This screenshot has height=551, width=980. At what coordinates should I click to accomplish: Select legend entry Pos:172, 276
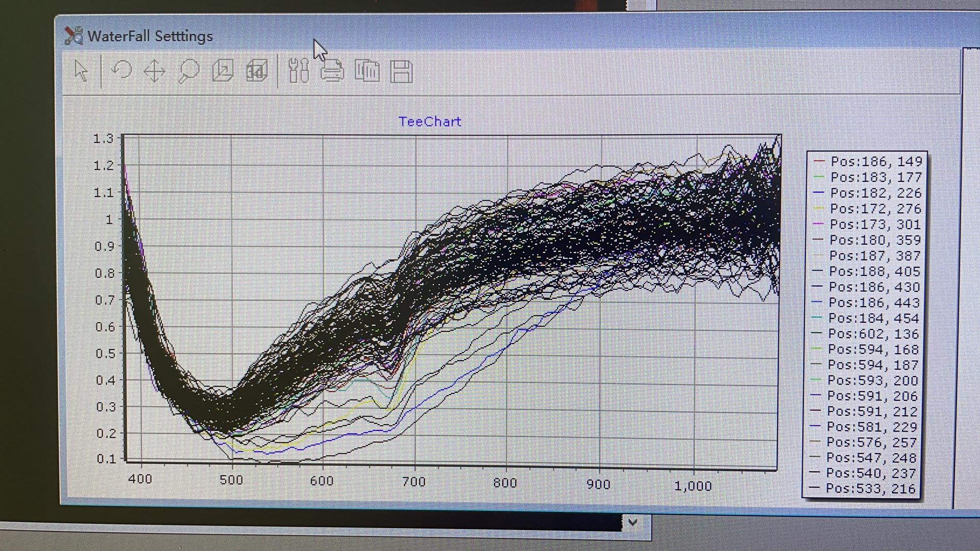[x=875, y=209]
